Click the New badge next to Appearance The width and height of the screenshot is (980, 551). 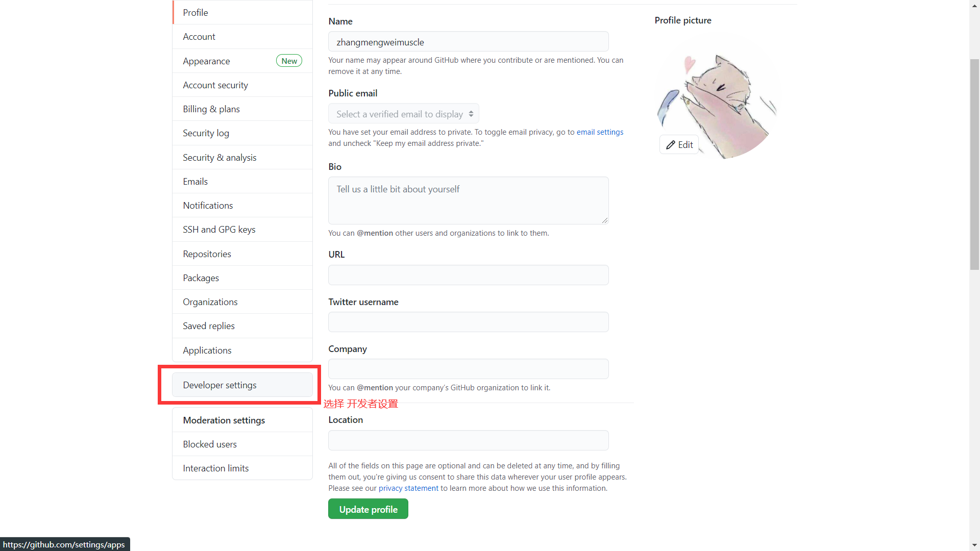tap(289, 61)
